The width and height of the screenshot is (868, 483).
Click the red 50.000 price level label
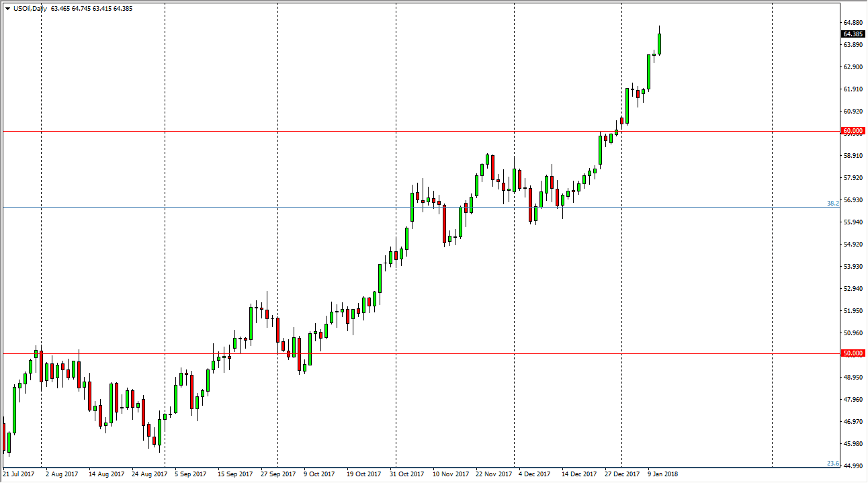point(853,352)
